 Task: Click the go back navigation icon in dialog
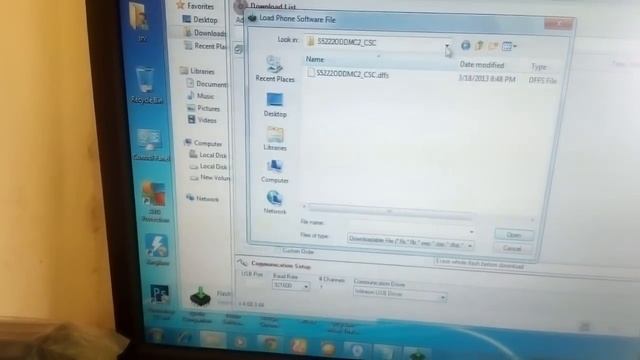point(465,46)
